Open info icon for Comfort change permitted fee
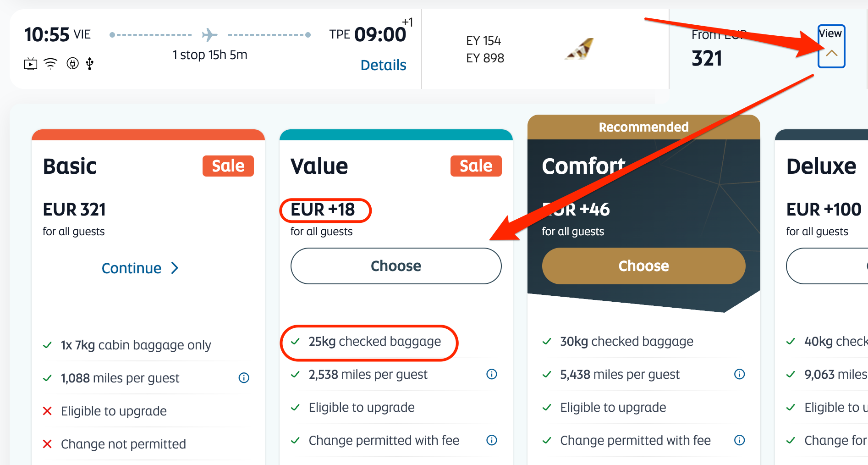This screenshot has height=465, width=868. pos(740,440)
